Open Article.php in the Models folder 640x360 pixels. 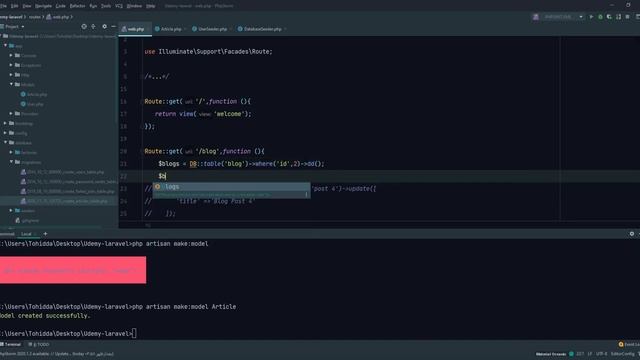pos(34,94)
